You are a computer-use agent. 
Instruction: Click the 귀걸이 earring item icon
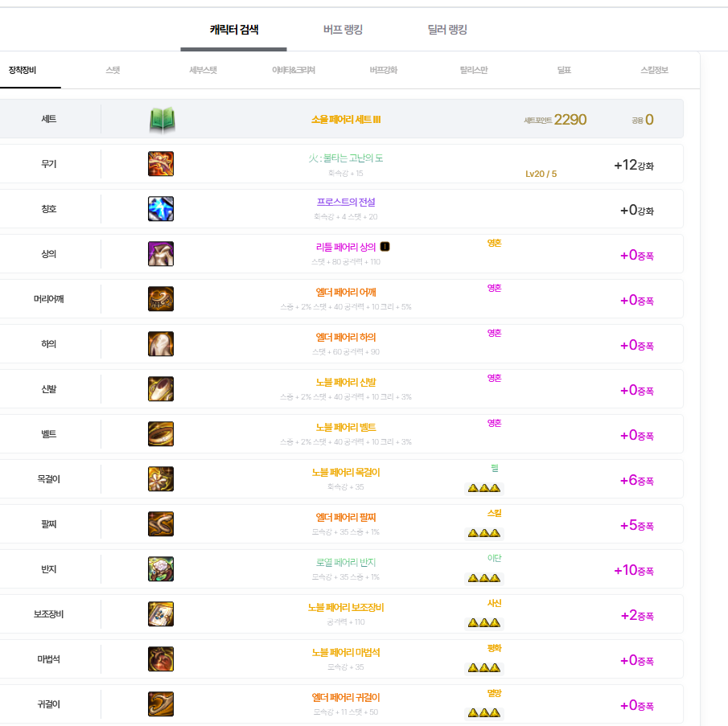161,704
